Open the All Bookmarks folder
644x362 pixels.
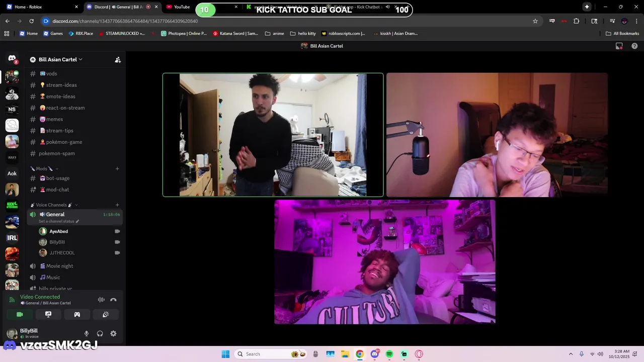[622, 34]
